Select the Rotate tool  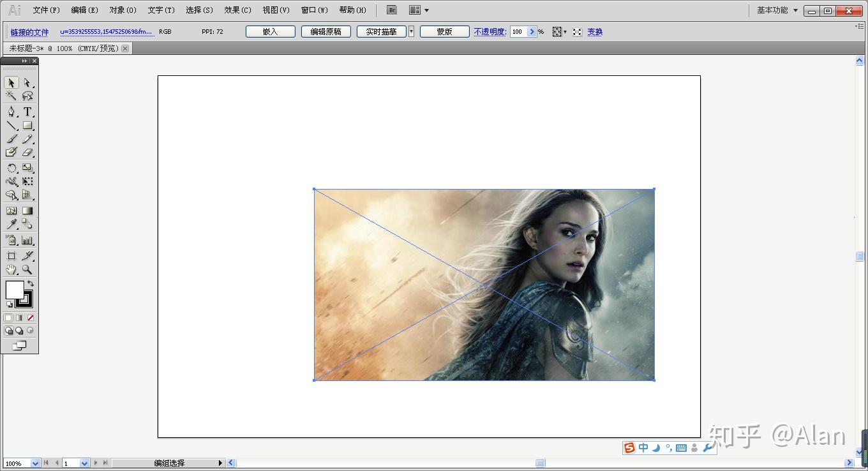(11, 168)
